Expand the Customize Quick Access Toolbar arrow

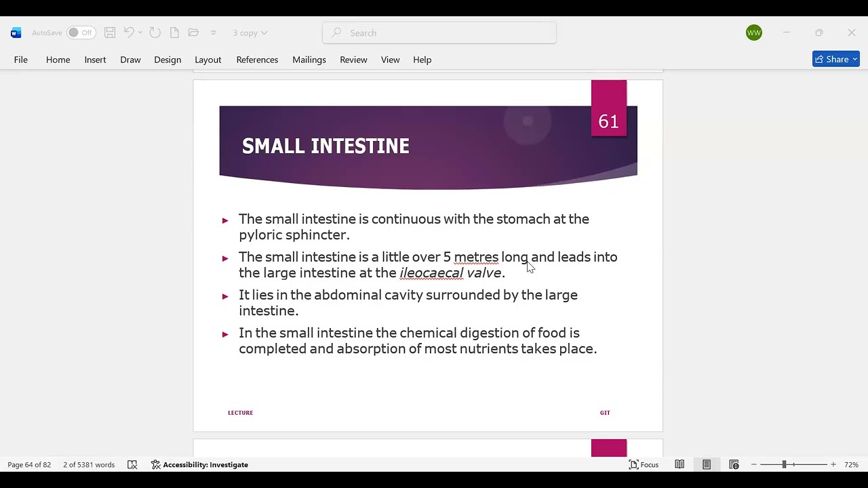click(x=213, y=33)
